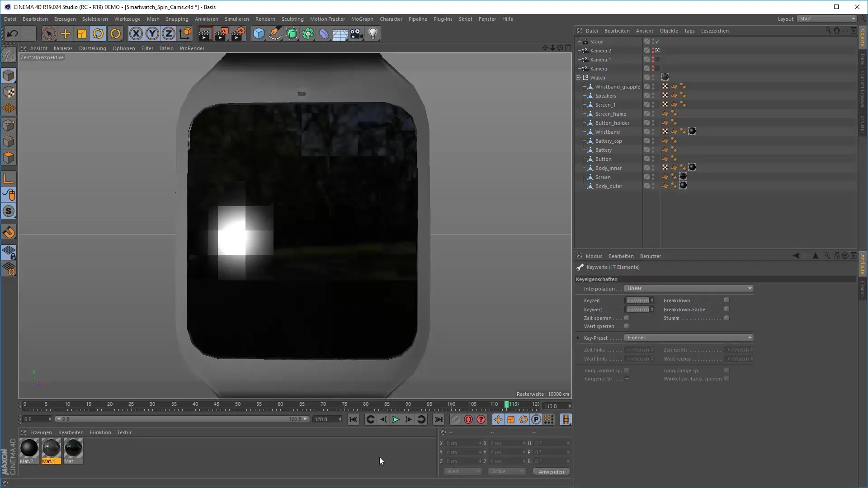Image resolution: width=868 pixels, height=488 pixels.
Task: Expand the Key-Preset disclosure triangle
Action: tap(578, 338)
